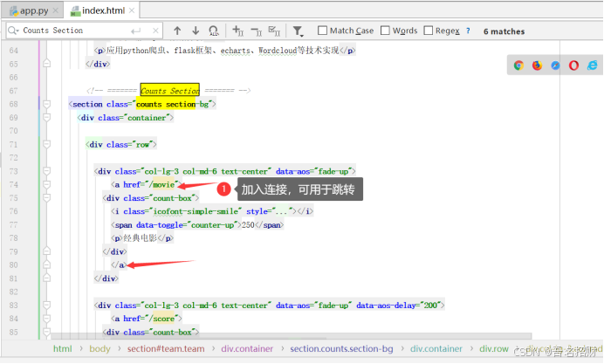This screenshot has width=604, height=364.
Task: Click line number 64 in gutter
Action: tap(13, 51)
